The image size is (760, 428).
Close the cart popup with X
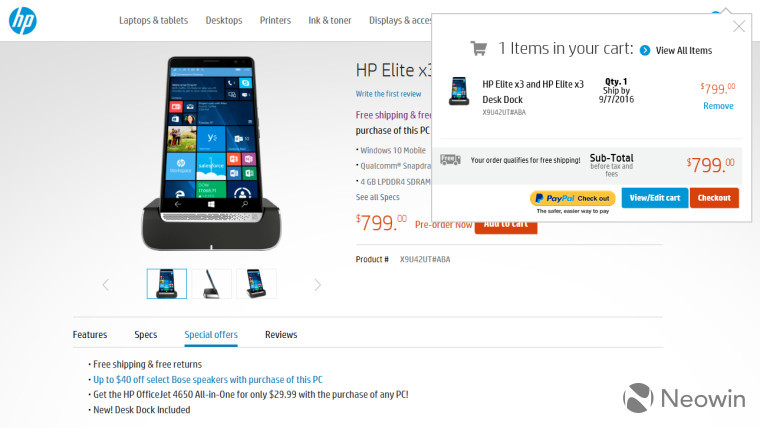739,26
